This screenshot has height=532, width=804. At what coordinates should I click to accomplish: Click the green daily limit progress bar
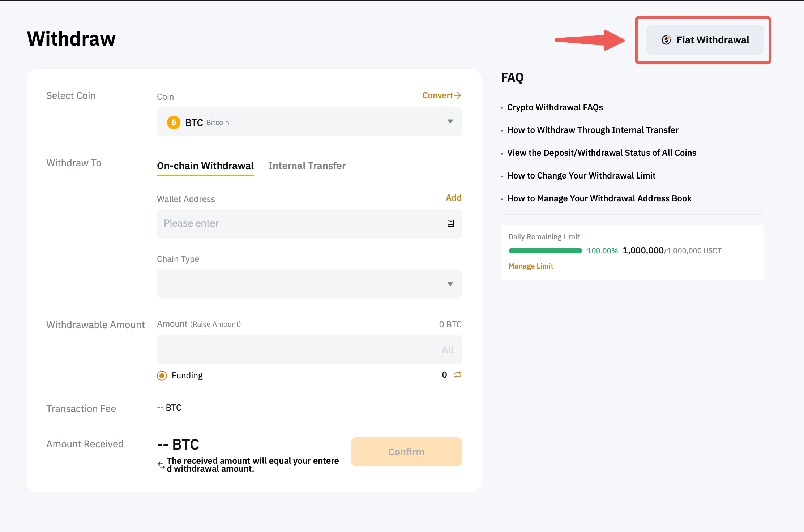pyautogui.click(x=545, y=250)
